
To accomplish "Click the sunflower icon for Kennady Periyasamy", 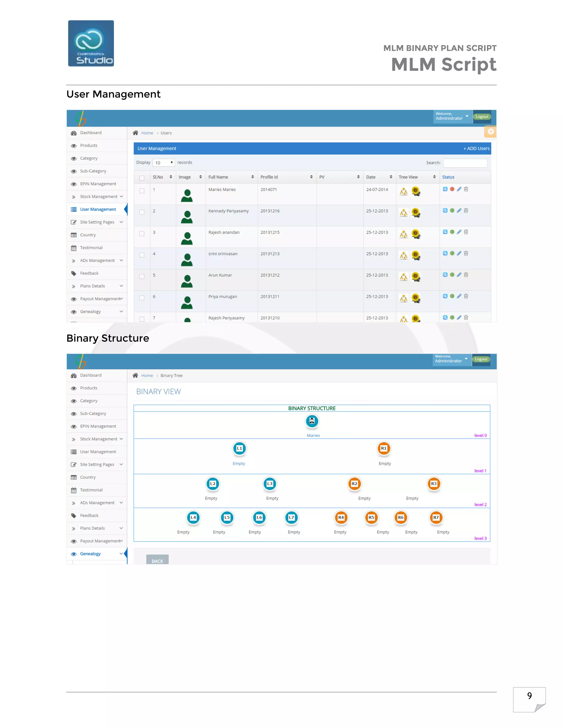I will coord(416,213).
